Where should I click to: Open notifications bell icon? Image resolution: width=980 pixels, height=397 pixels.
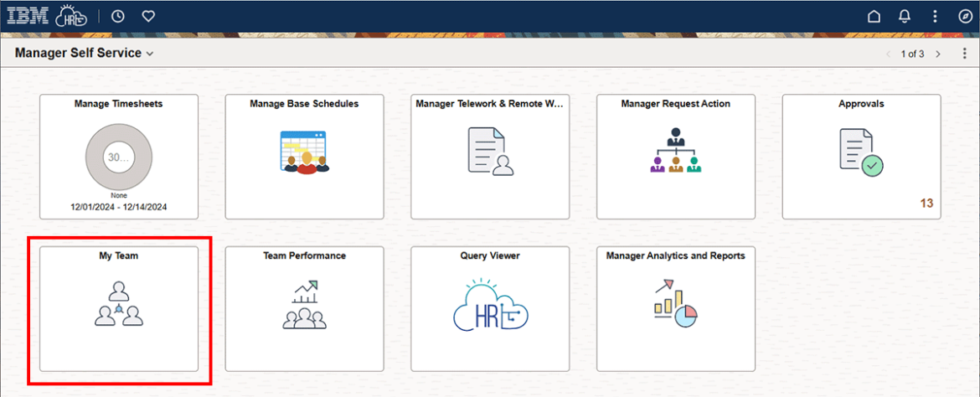pyautogui.click(x=905, y=16)
